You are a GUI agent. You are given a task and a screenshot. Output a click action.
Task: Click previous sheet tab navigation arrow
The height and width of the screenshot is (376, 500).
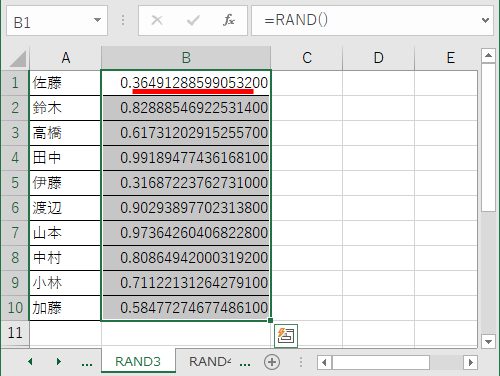30,361
